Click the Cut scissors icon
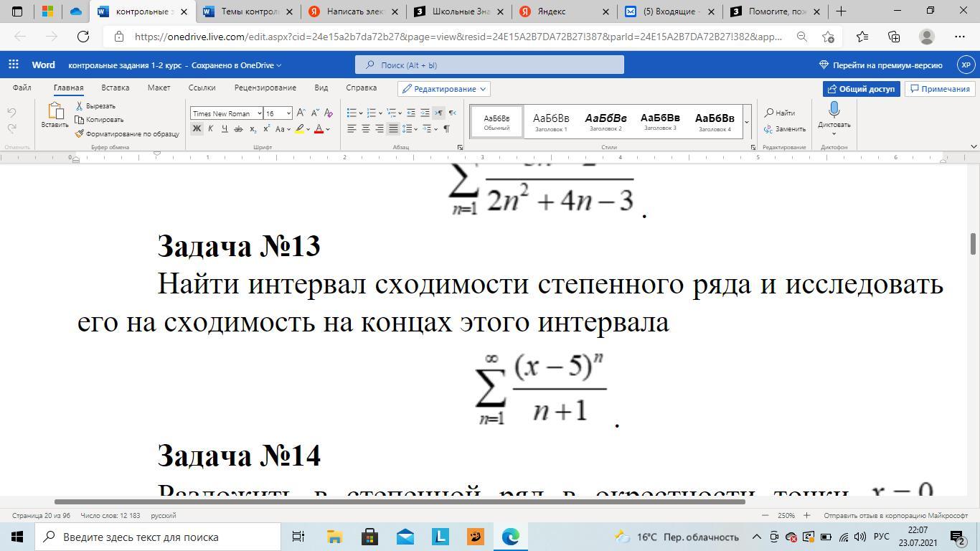The height and width of the screenshot is (551, 980). pos(80,105)
